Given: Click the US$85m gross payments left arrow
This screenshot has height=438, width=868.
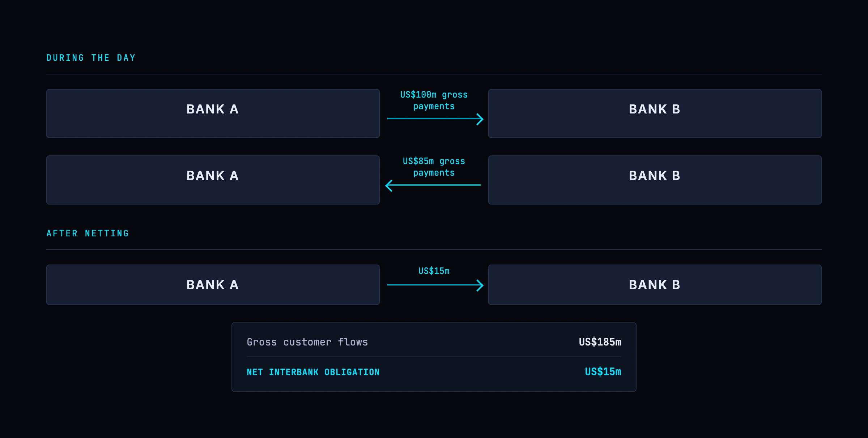Looking at the screenshot, I should [433, 185].
